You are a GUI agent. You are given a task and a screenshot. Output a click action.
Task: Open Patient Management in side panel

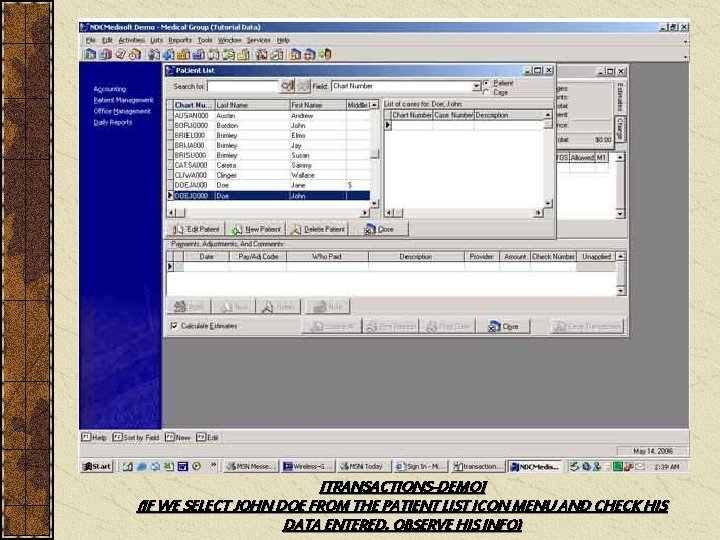(x=123, y=100)
